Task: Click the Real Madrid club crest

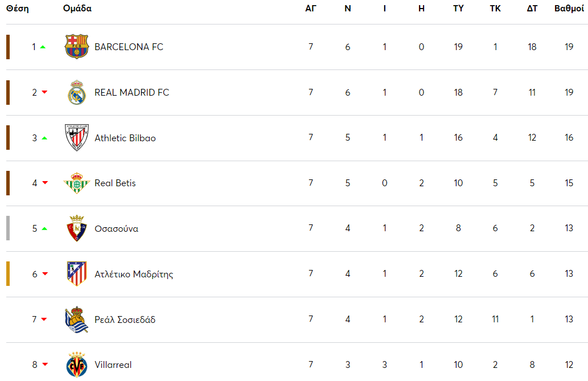Action: (x=77, y=92)
